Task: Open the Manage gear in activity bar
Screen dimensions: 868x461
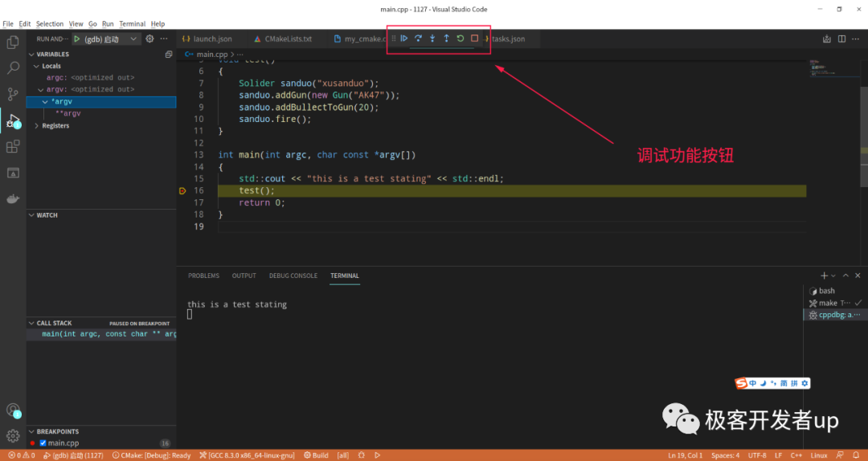Action: [x=13, y=436]
